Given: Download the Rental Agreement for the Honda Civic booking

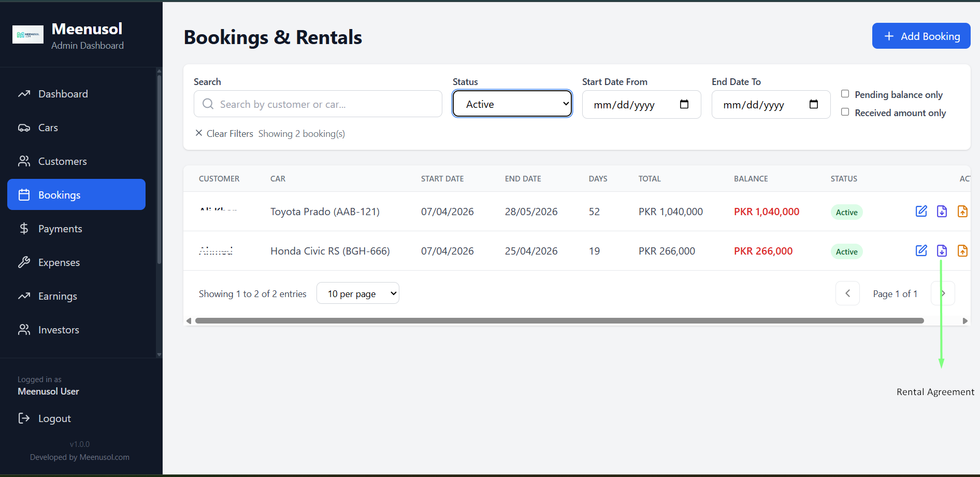Looking at the screenshot, I should pyautogui.click(x=942, y=250).
